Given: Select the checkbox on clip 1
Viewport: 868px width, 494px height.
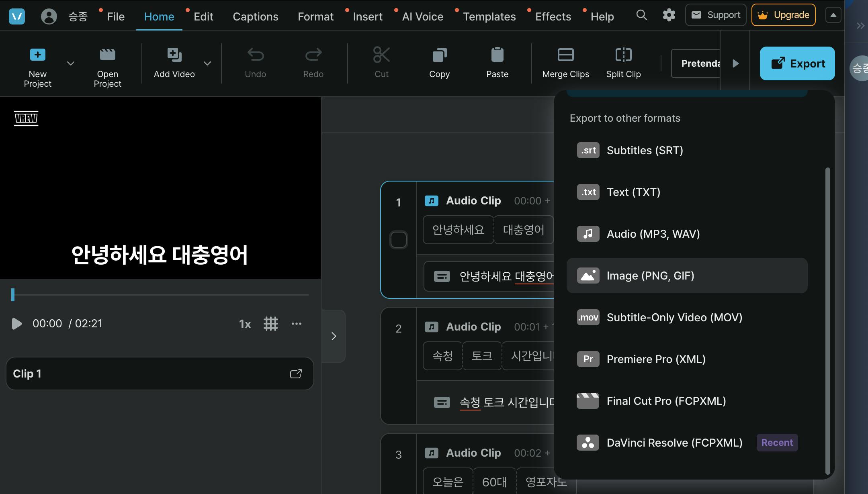Looking at the screenshot, I should point(398,239).
